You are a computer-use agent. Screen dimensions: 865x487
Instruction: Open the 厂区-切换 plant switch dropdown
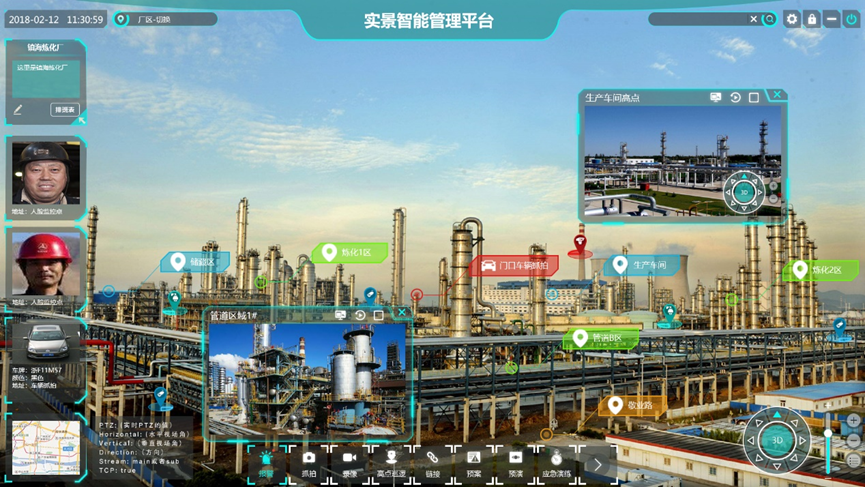[x=165, y=19]
